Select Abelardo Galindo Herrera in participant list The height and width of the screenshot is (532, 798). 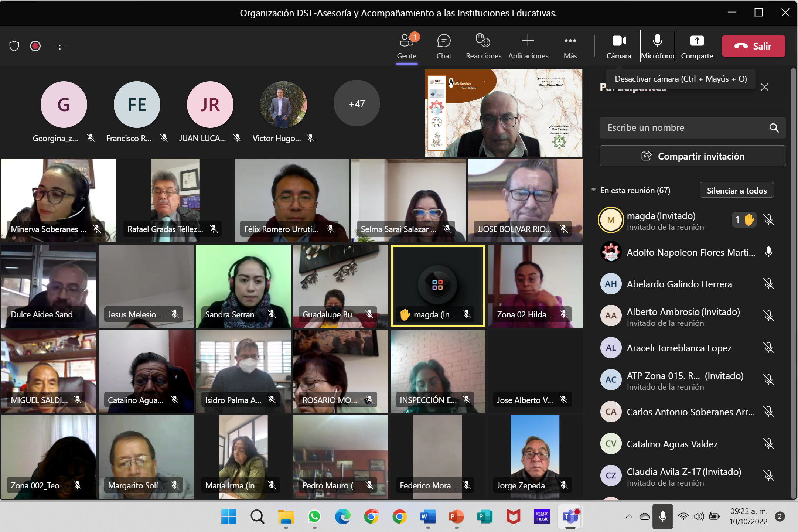coord(688,284)
